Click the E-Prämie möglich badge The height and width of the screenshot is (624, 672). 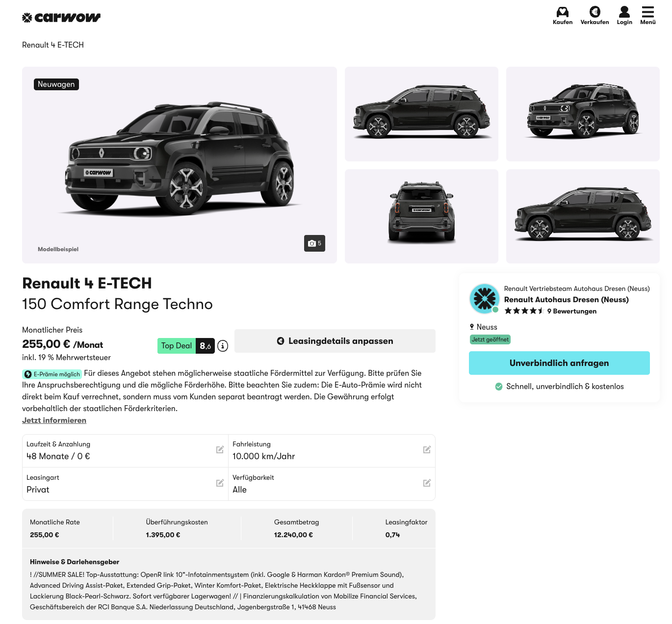52,374
